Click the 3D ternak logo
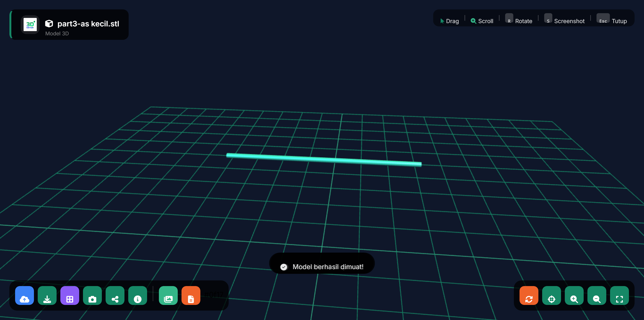Screen dimensions: 644x320 tap(30, 25)
